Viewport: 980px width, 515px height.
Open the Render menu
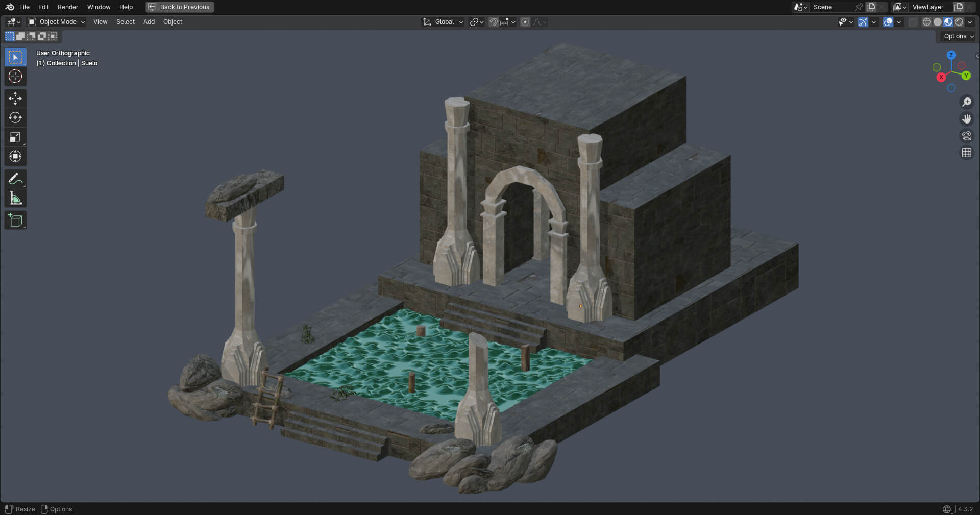click(x=68, y=7)
